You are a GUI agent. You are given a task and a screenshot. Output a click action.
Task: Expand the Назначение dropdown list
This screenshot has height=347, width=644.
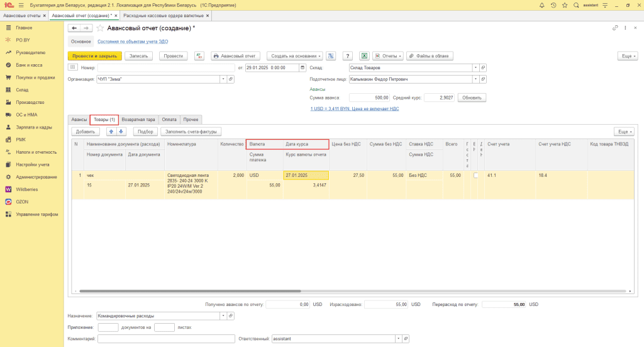click(x=223, y=316)
